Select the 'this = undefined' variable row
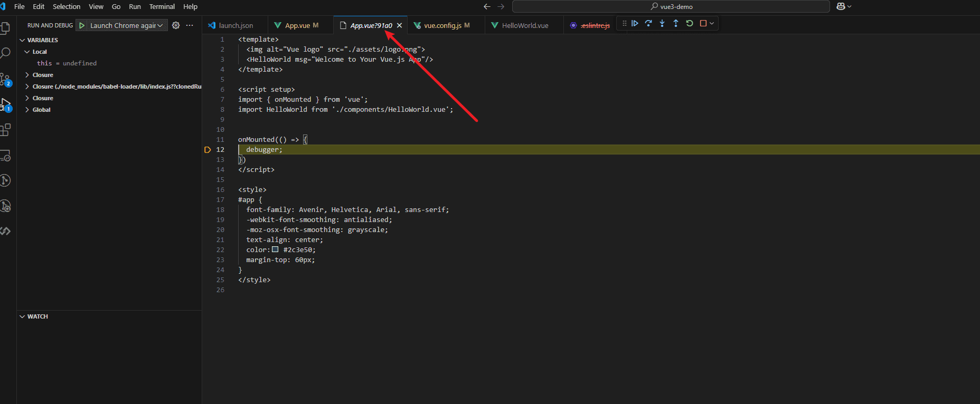Screen dimensions: 980x404 click(x=110, y=63)
